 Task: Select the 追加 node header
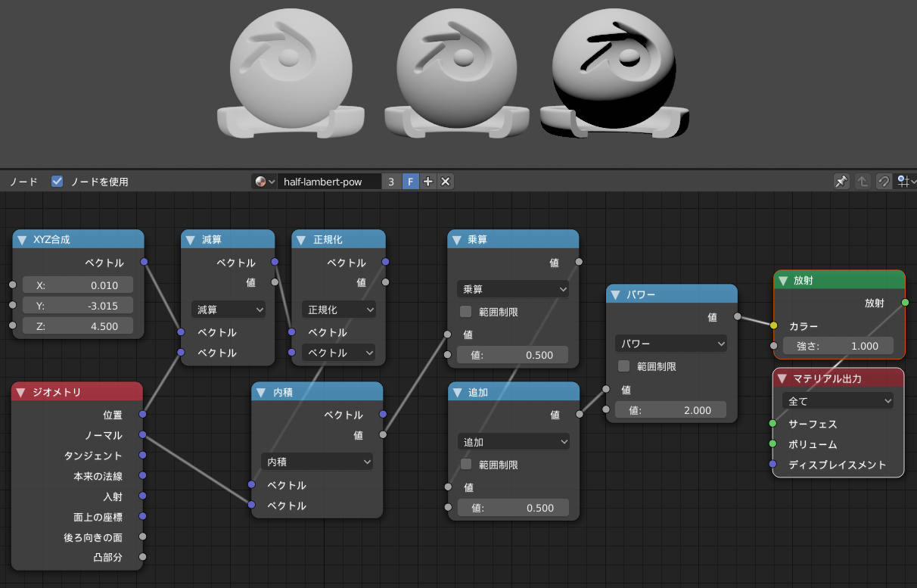513,392
